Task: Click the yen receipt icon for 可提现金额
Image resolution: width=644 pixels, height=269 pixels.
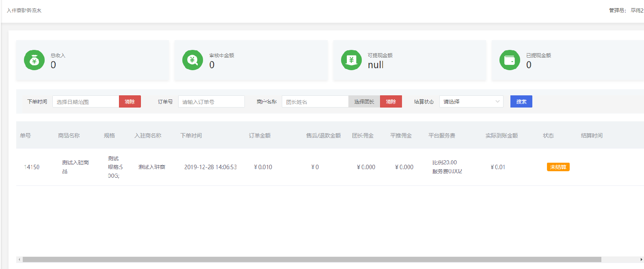Action: [351, 60]
